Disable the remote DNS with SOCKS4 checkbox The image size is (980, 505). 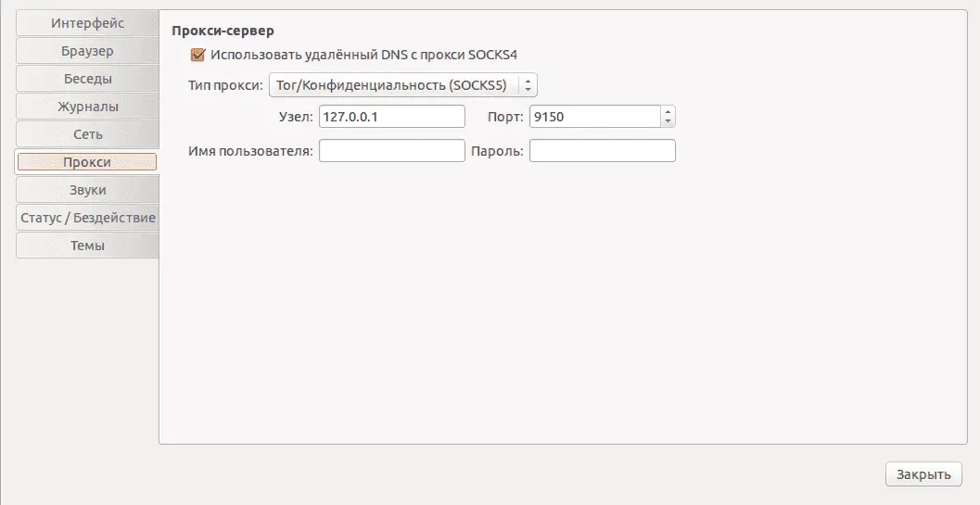click(197, 55)
